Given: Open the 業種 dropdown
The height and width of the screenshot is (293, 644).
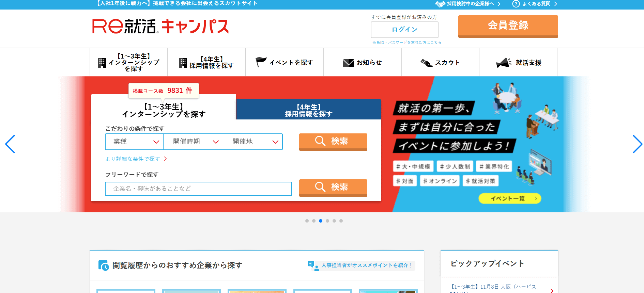Looking at the screenshot, I should 134,142.
